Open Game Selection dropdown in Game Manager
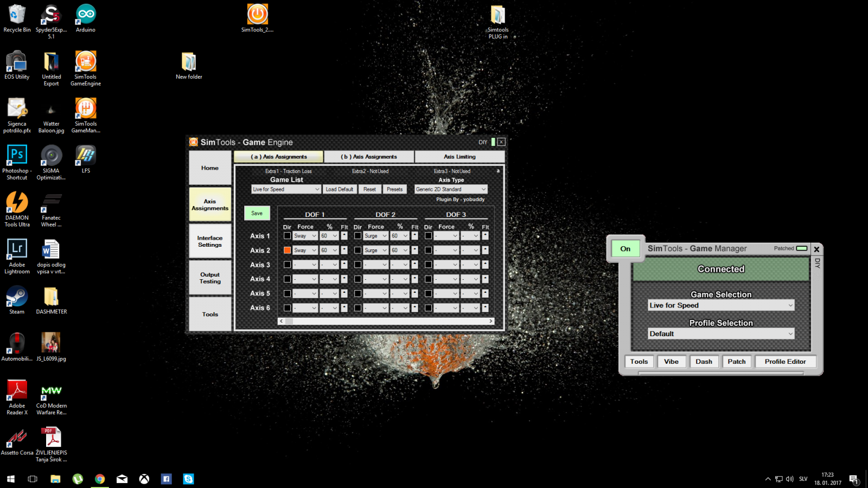The height and width of the screenshot is (488, 868). 721,305
